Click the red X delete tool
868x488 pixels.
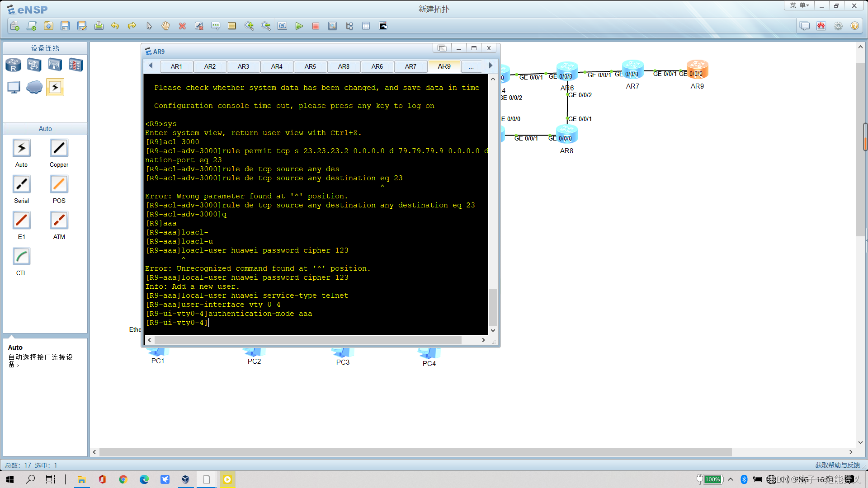point(182,26)
